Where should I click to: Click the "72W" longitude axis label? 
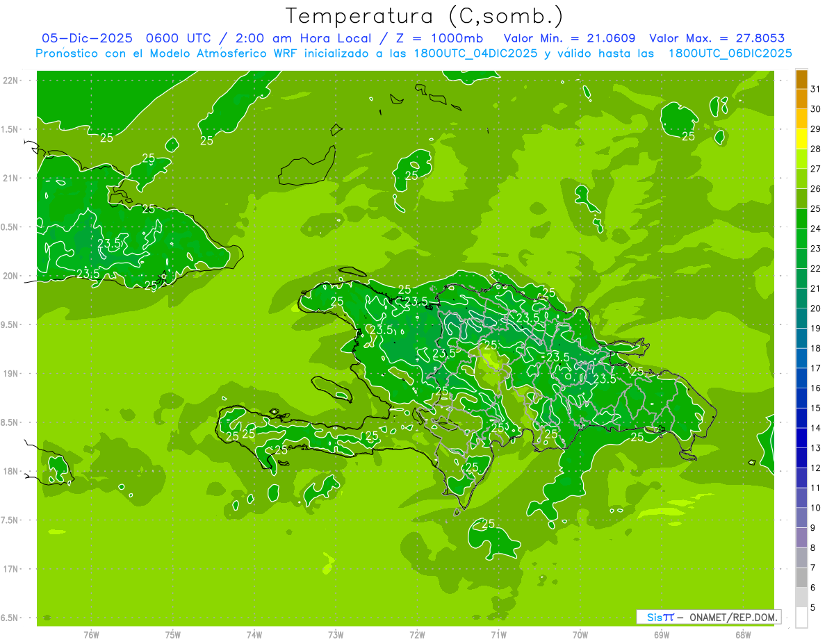(417, 634)
